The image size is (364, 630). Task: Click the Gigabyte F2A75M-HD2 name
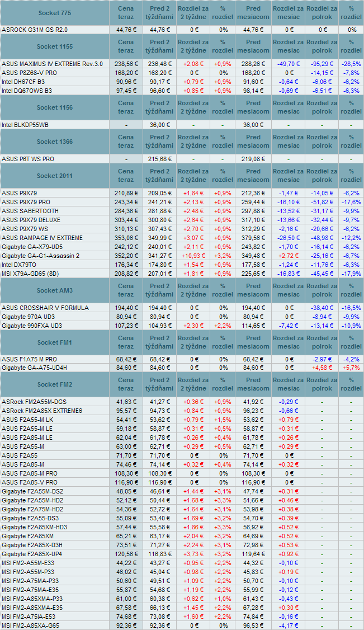[32, 510]
